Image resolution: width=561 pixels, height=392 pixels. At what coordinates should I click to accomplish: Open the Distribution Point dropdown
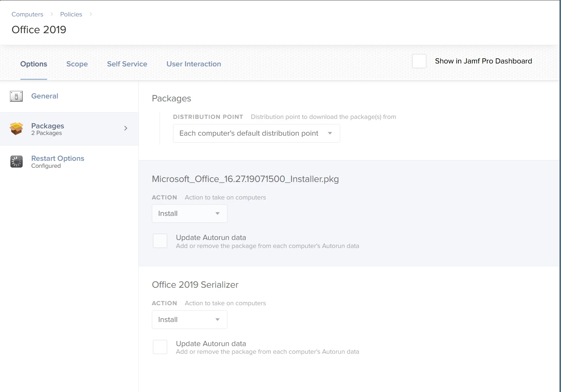[x=256, y=133]
